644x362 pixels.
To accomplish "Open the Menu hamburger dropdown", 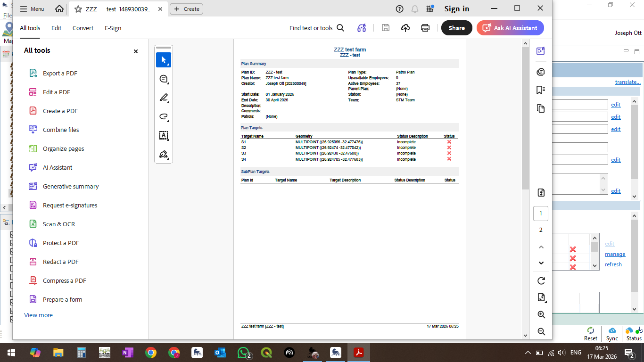I will [x=32, y=9].
